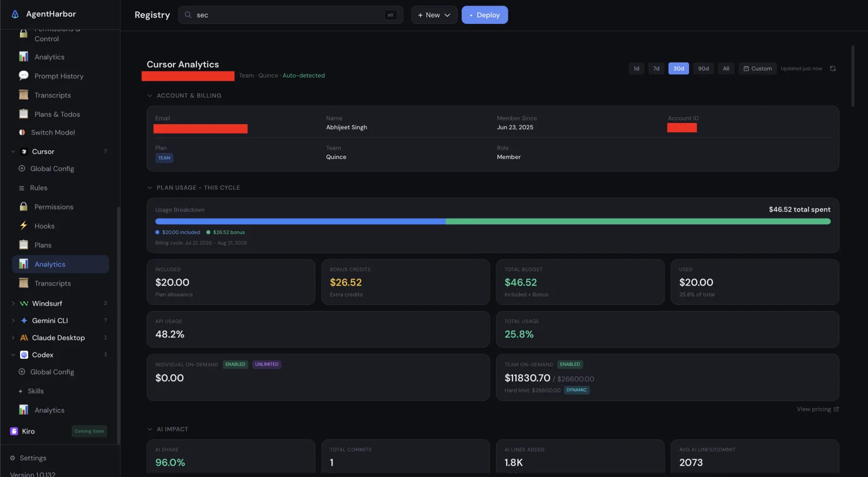The width and height of the screenshot is (868, 477).
Task: Click the blue included usage bar segment
Action: (x=301, y=221)
